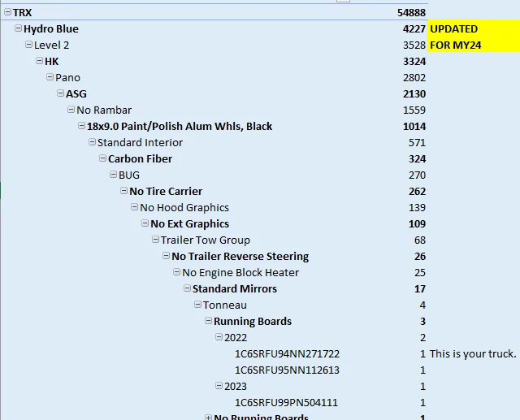
Task: Click the Trailer Tow Group count 68
Action: point(420,240)
